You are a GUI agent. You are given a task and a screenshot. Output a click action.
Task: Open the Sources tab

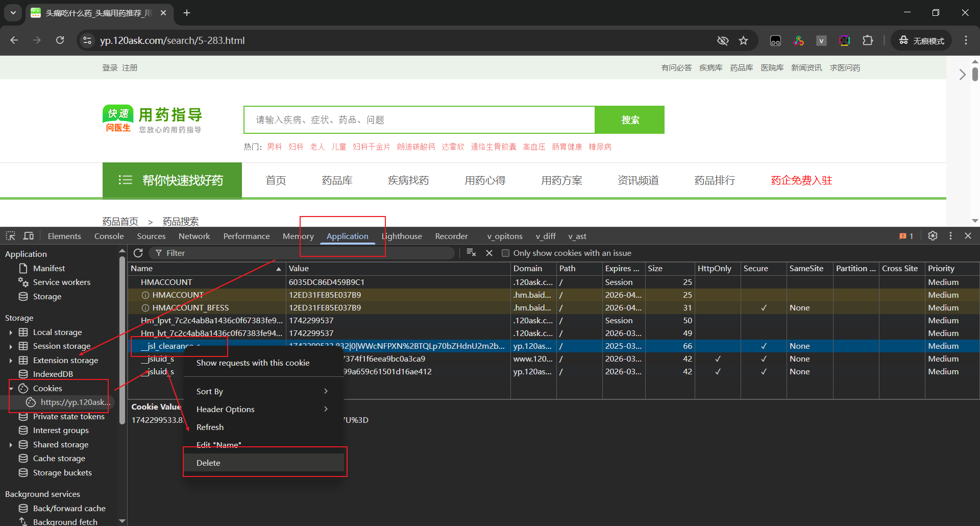[151, 236]
